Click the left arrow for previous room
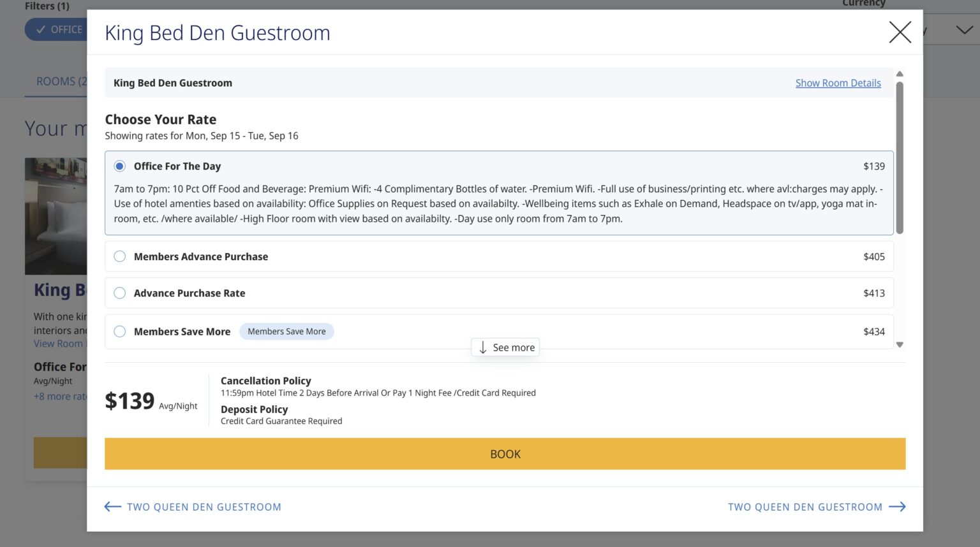980x547 pixels. [x=113, y=507]
